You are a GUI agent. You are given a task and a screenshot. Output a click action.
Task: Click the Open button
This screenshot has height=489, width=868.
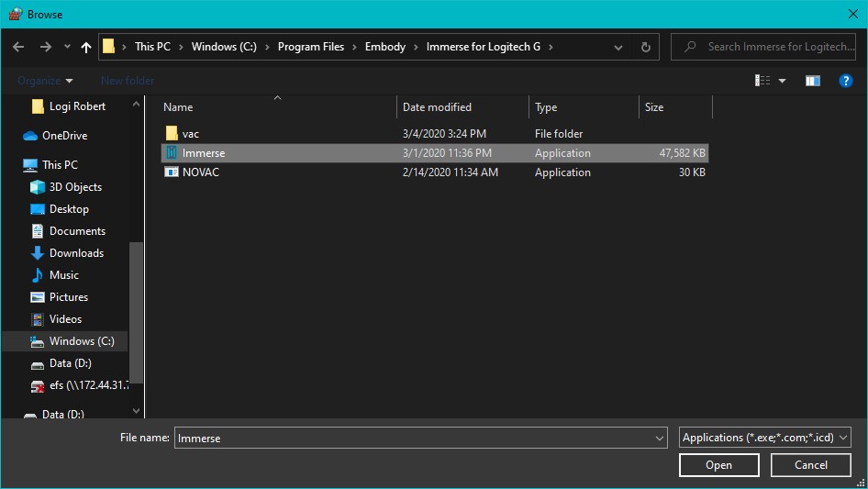(x=718, y=465)
